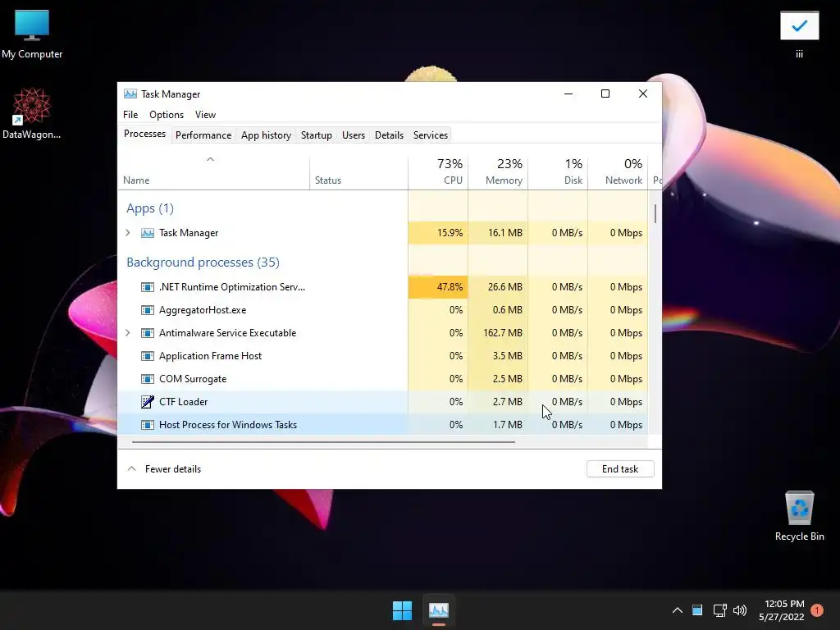Image resolution: width=840 pixels, height=630 pixels.
Task: Click the vertical scrollbar thumb in process list
Action: (655, 214)
